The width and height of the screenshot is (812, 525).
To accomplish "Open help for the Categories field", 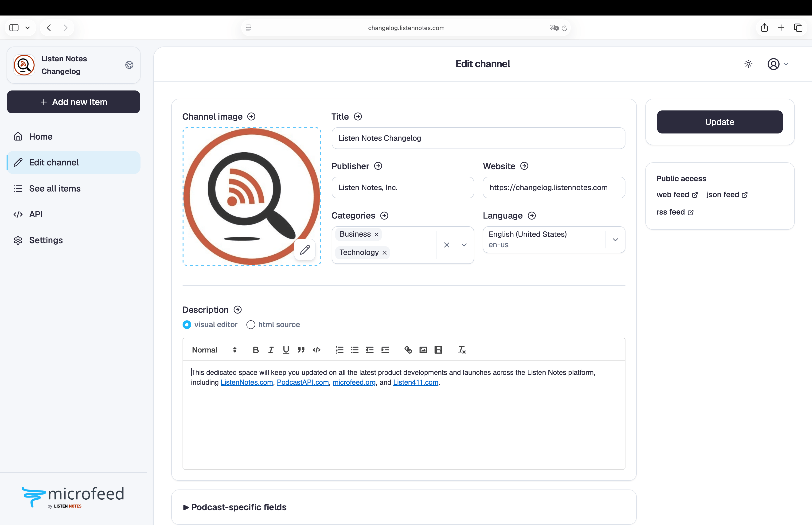I will pyautogui.click(x=384, y=215).
